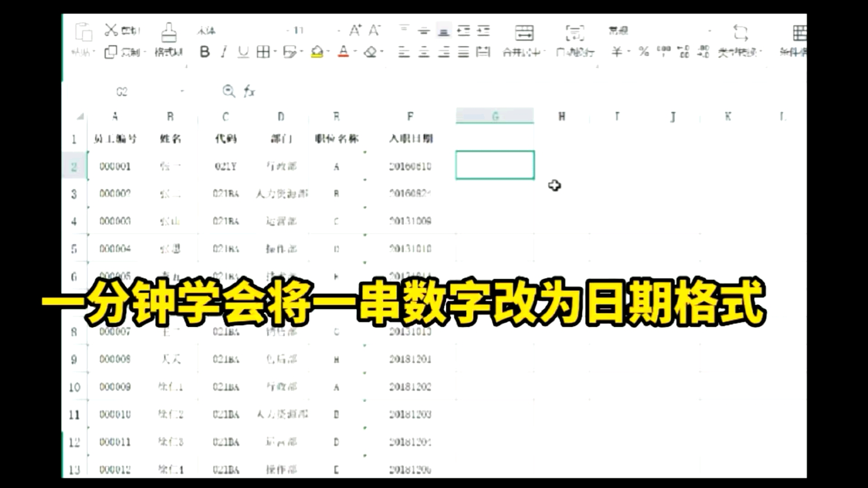The height and width of the screenshot is (488, 868).
Task: Select column H header
Action: click(x=561, y=117)
